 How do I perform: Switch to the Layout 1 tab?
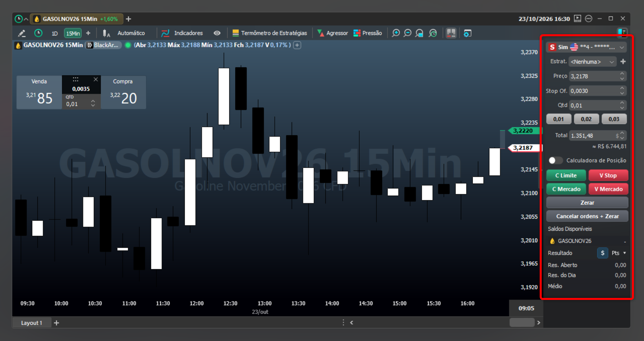pyautogui.click(x=32, y=323)
